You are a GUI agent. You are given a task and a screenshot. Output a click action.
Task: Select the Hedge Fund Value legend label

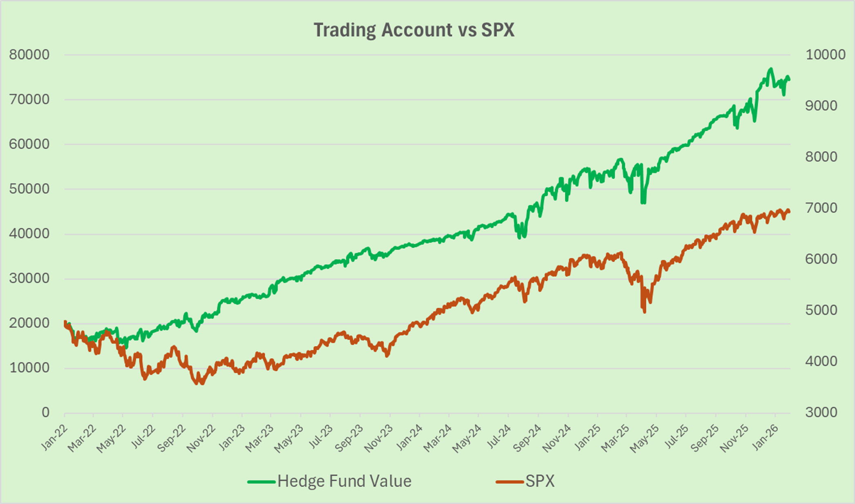tap(344, 481)
